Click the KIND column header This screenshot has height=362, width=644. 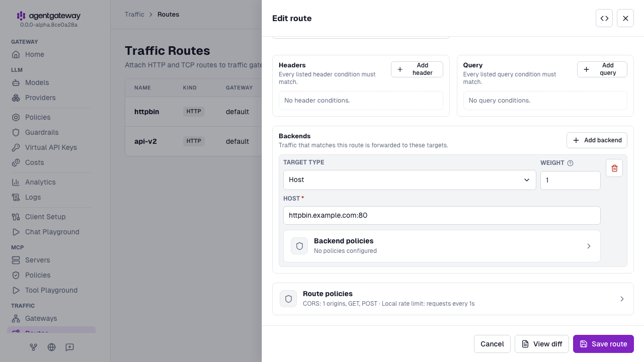coord(190,87)
